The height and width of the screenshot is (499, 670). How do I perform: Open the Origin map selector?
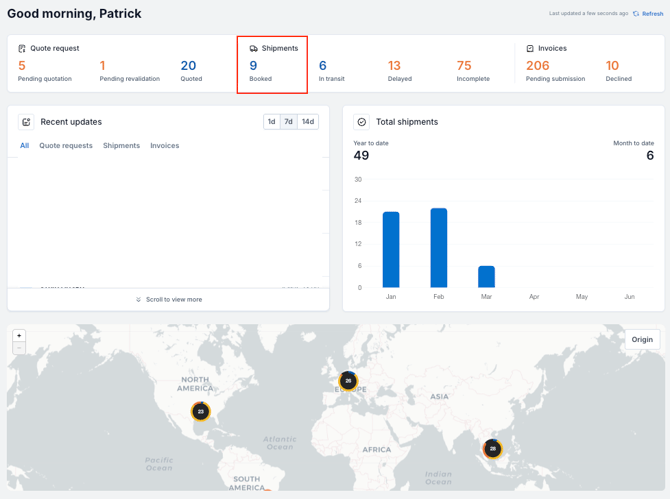pyautogui.click(x=642, y=340)
